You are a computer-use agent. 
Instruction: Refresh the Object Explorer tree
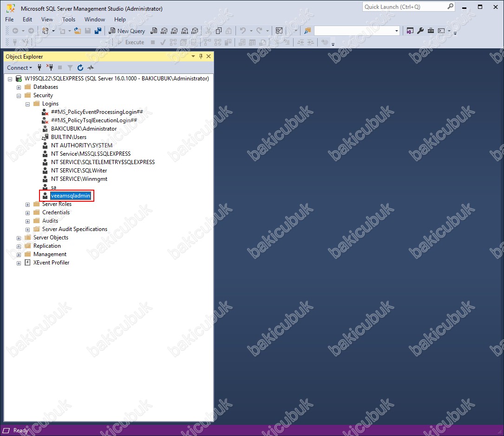[x=80, y=67]
